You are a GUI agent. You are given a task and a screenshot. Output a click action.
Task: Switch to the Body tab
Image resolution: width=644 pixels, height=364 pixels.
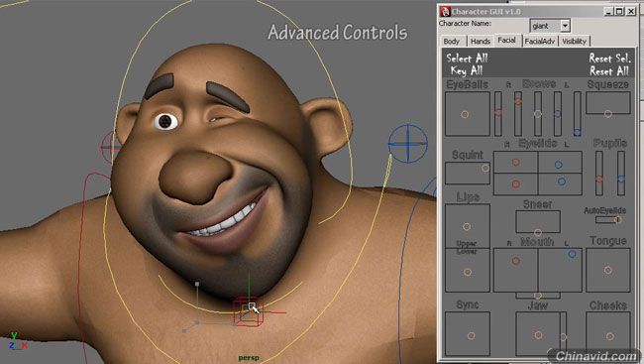(x=452, y=41)
